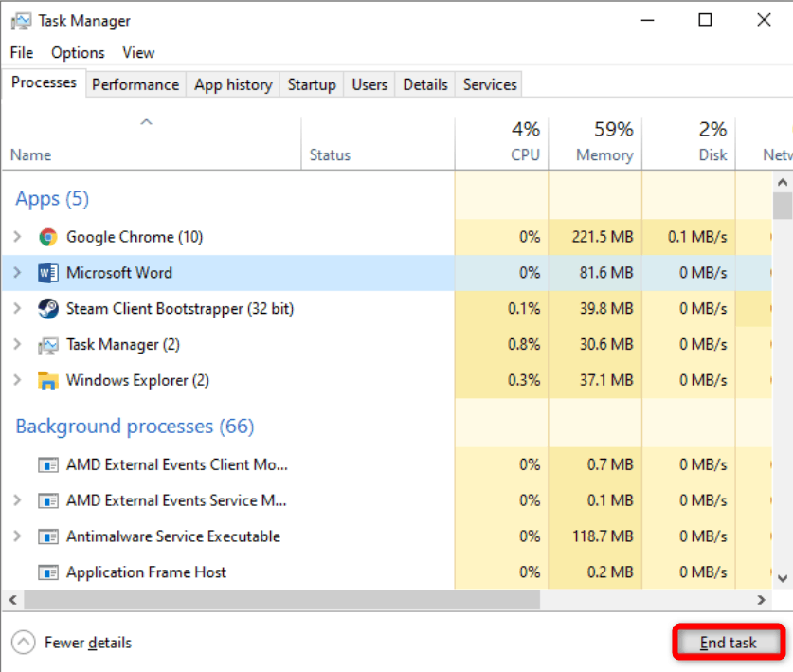
Task: Switch to the Services tab
Action: tap(490, 84)
